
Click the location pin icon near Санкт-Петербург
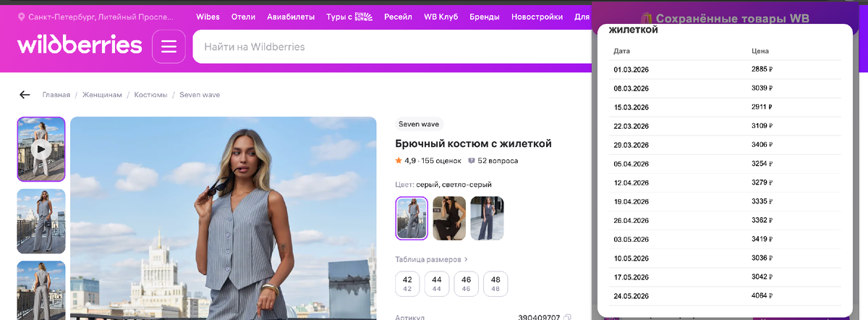21,16
